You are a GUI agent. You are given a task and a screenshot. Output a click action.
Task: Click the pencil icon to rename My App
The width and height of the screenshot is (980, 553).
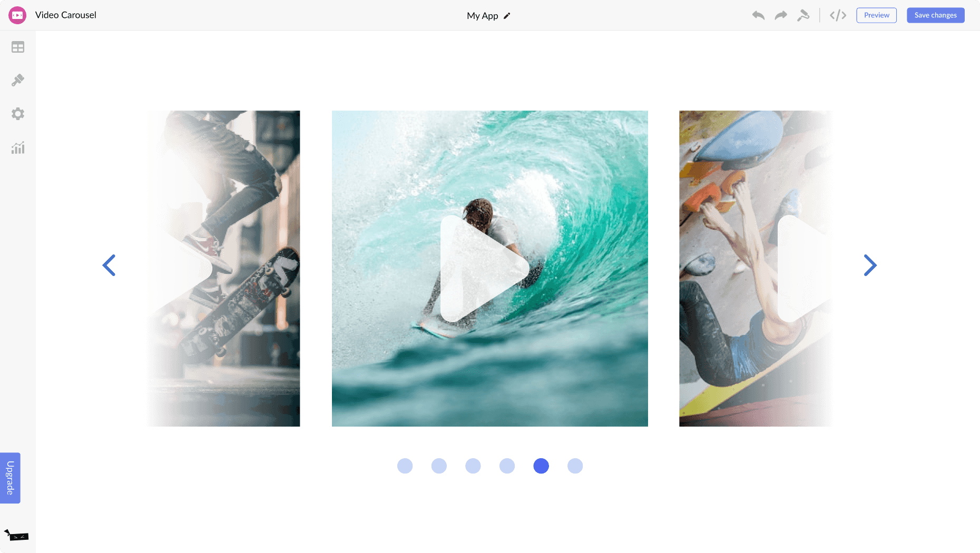tap(507, 16)
